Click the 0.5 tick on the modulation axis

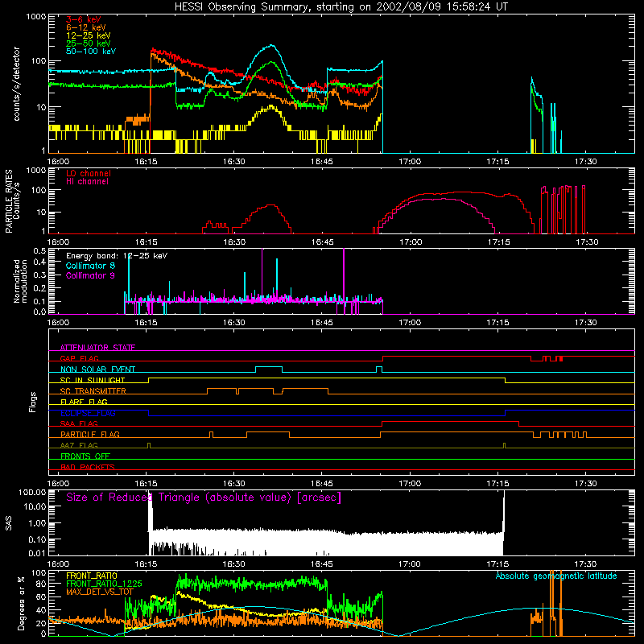[39, 251]
